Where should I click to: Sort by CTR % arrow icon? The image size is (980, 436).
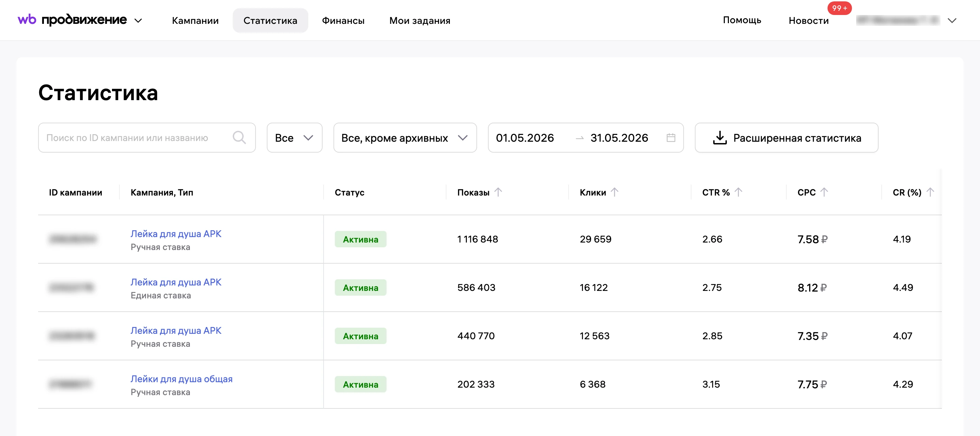click(738, 192)
